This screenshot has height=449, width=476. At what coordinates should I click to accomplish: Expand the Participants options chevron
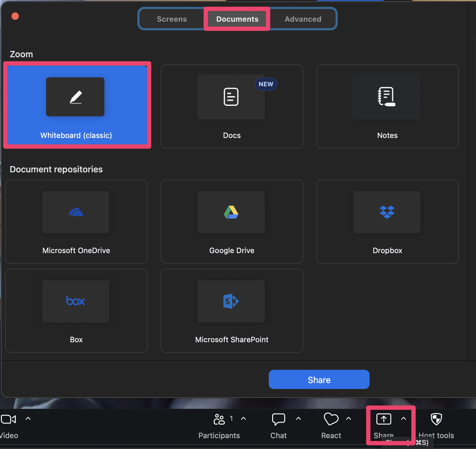click(x=243, y=419)
